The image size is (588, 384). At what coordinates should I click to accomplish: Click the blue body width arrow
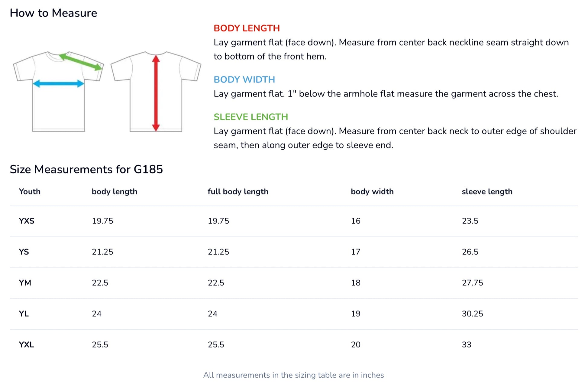[x=58, y=84]
